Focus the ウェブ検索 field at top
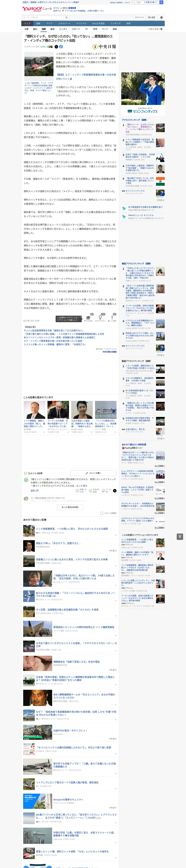Viewport: 186px width, 868px height. click(137, 2)
